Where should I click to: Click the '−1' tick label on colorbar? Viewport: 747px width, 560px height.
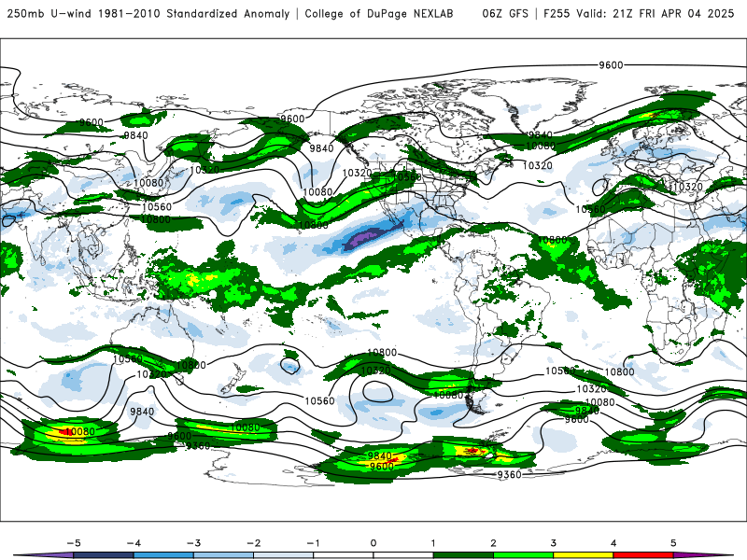[x=313, y=543]
